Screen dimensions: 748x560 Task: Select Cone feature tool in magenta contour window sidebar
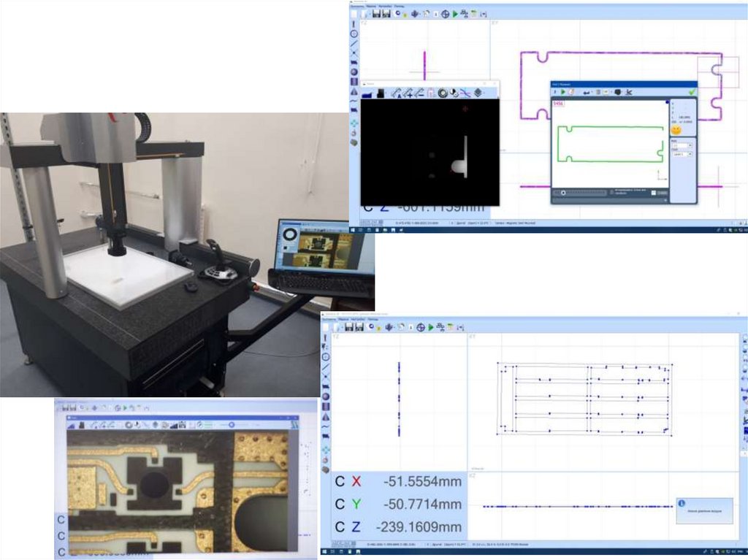[x=354, y=91]
